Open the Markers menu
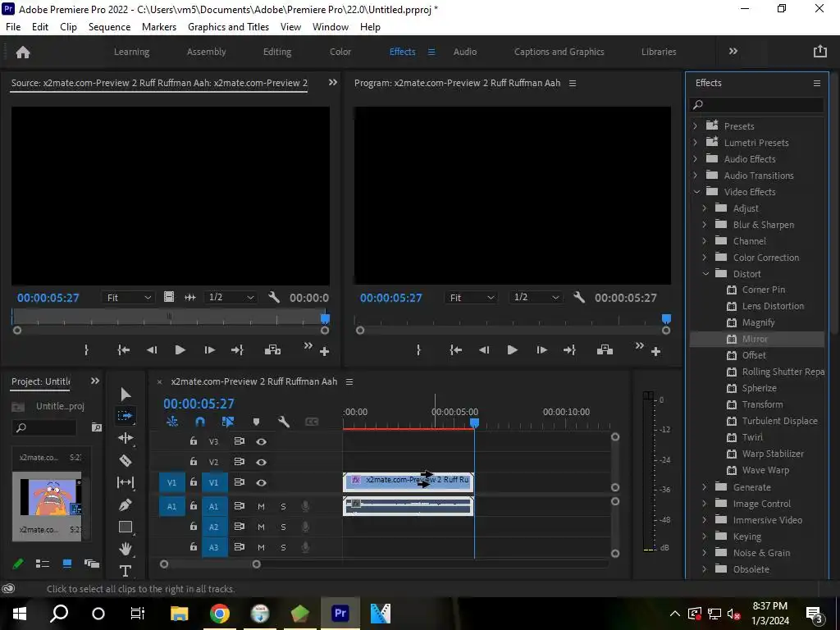This screenshot has width=840, height=630. tap(159, 27)
